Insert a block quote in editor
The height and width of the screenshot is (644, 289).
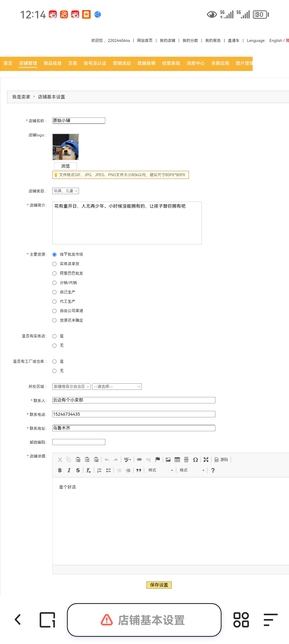pos(139,470)
